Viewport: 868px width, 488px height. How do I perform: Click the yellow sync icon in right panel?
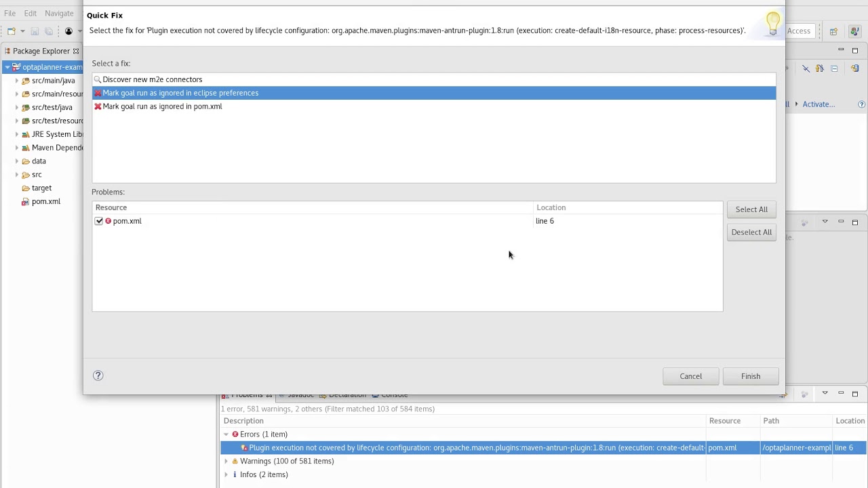click(854, 68)
